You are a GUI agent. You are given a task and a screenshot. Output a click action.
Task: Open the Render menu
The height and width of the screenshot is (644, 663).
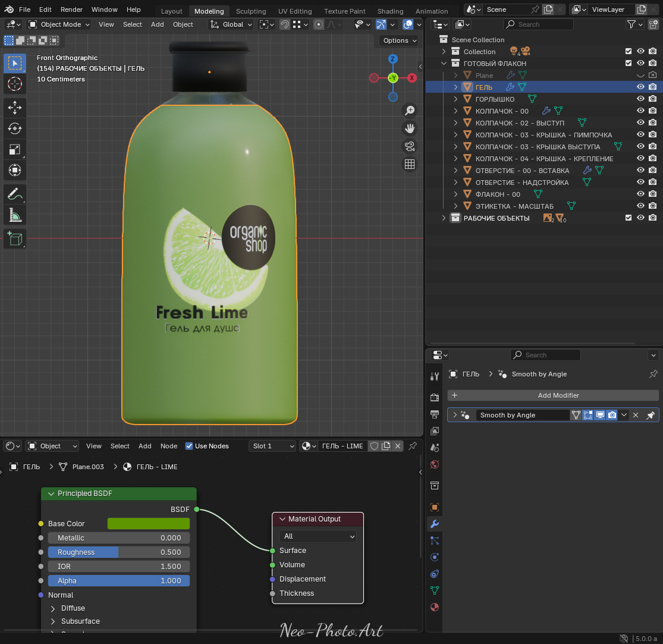71,10
